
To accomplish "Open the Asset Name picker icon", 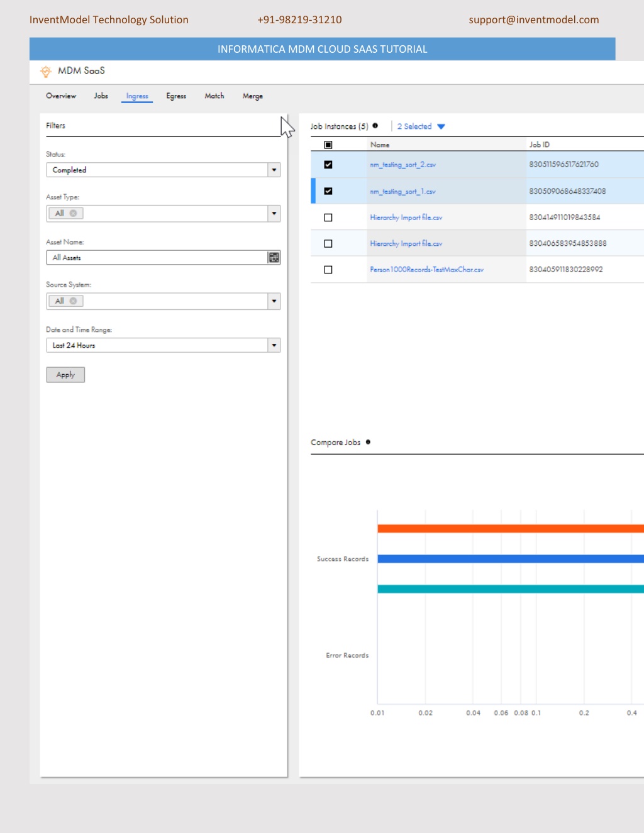I will tap(274, 257).
